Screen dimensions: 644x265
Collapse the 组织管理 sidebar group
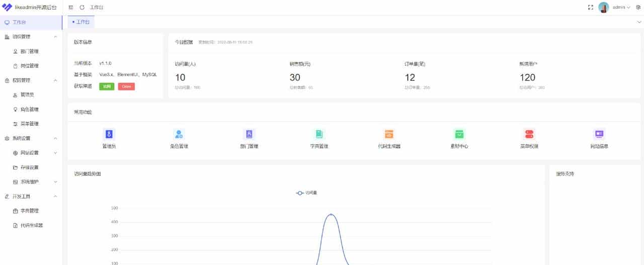point(31,37)
